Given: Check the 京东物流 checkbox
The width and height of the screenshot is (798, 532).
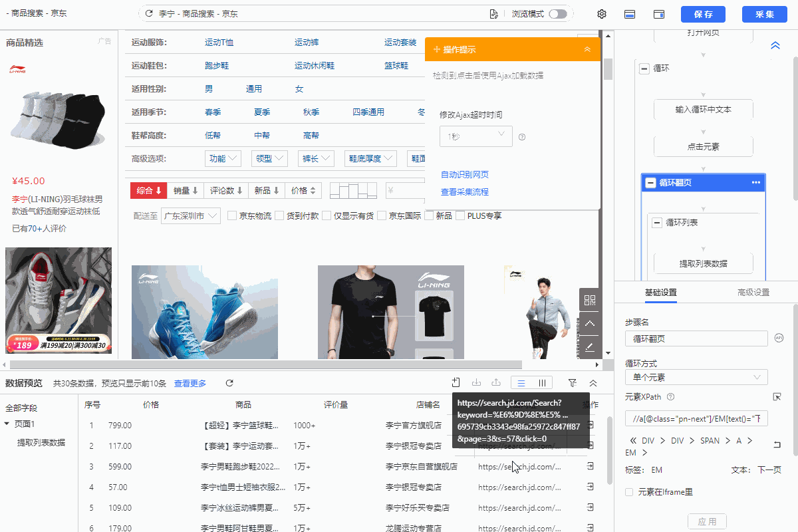Looking at the screenshot, I should (x=232, y=215).
